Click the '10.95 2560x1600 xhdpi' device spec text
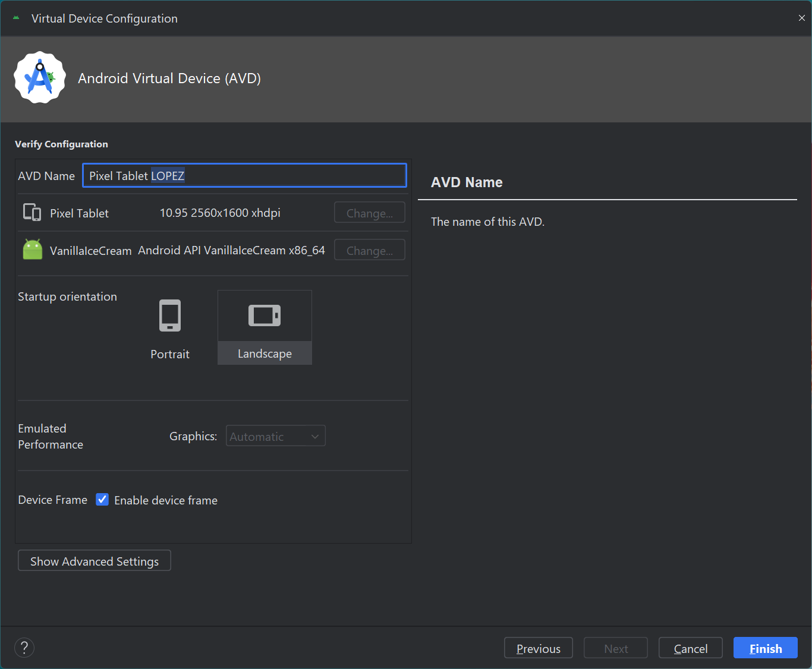The image size is (812, 669). coord(220,213)
